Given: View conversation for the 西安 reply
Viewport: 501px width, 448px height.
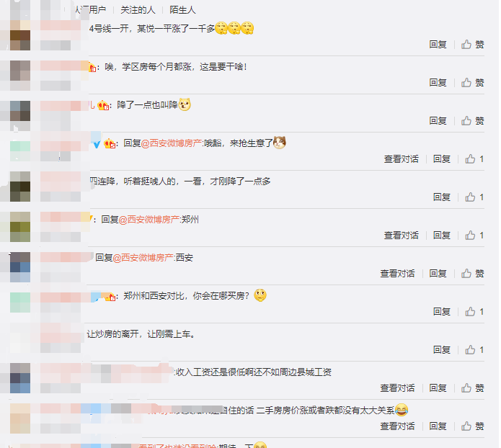Looking at the screenshot, I should pyautogui.click(x=397, y=274).
